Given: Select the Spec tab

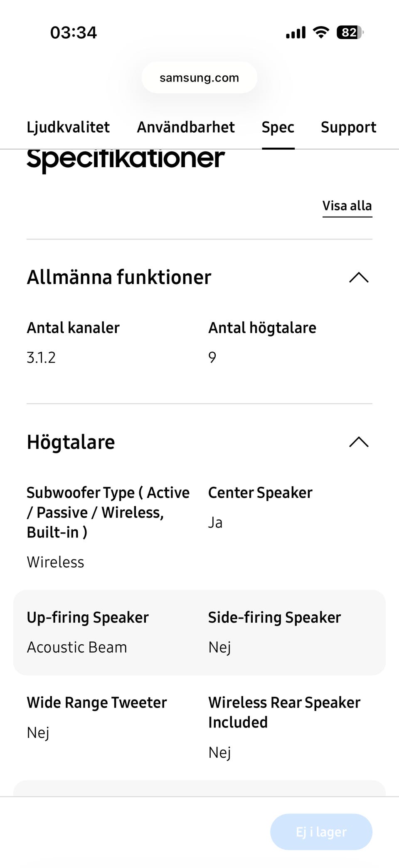Looking at the screenshot, I should [x=278, y=127].
